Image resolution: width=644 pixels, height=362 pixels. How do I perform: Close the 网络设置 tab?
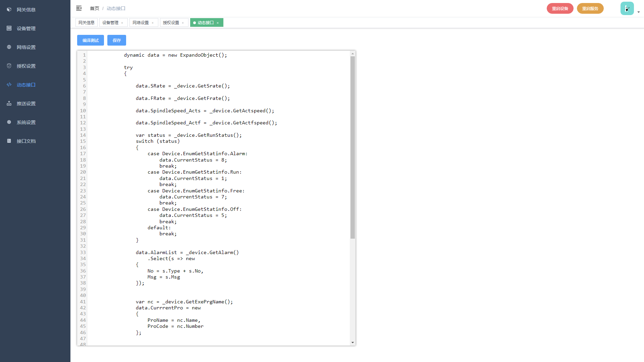tap(153, 23)
